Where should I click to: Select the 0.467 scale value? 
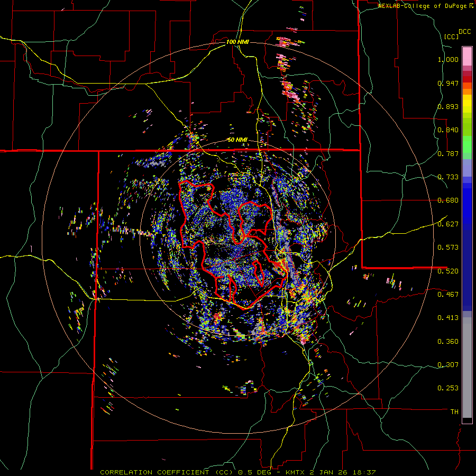click(x=448, y=294)
